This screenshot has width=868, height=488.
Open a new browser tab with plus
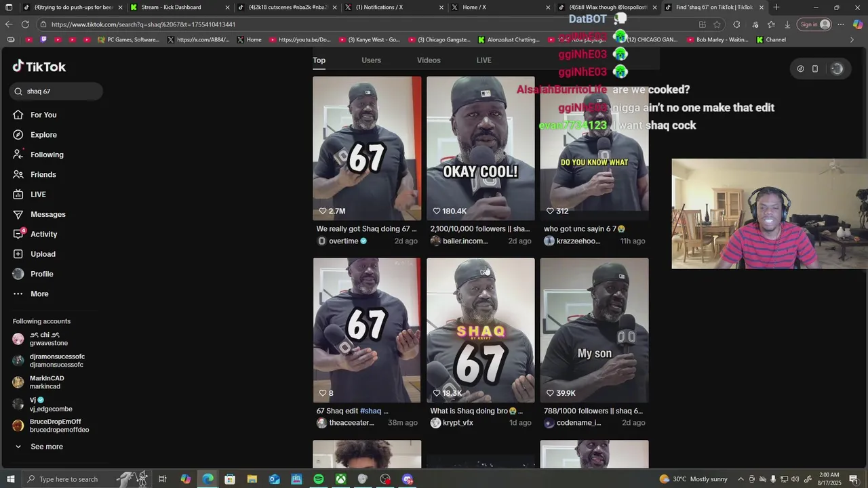tap(776, 7)
